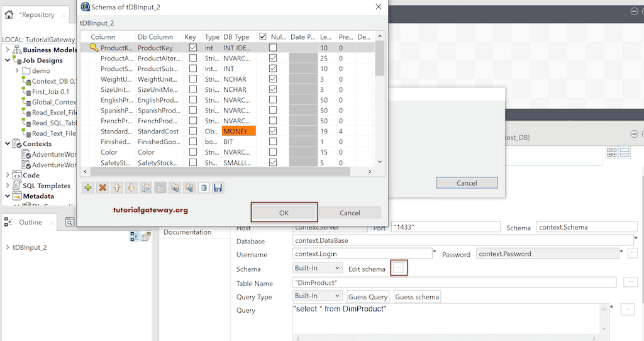The height and width of the screenshot is (341, 644).
Task: Select the orange MONEY DB Type cell
Action: (x=239, y=131)
